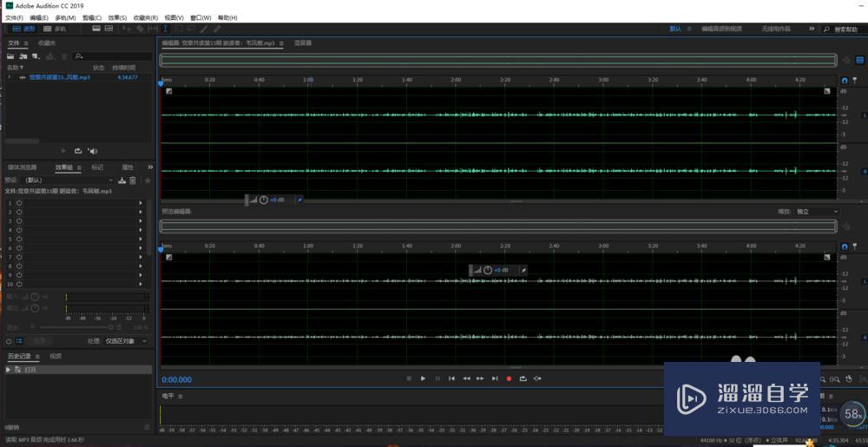Switch to Waveform editor view
Image resolution: width=868 pixels, height=447 pixels.
coord(23,29)
